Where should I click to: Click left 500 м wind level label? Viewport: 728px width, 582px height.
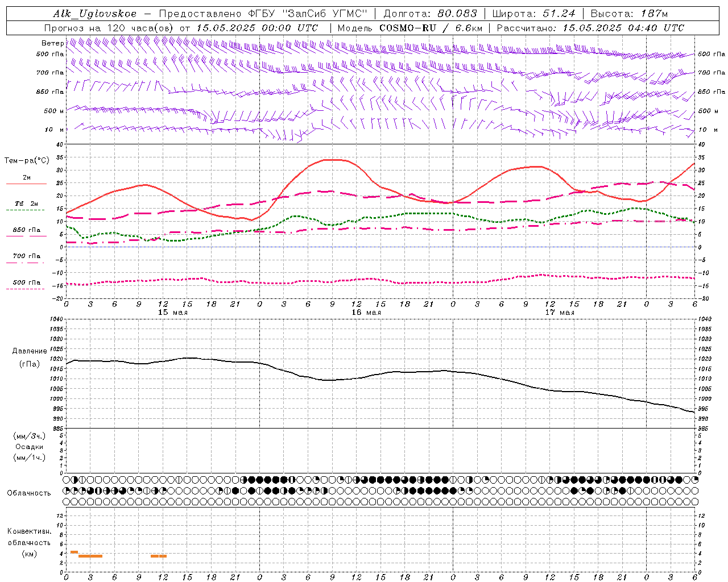coord(54,111)
